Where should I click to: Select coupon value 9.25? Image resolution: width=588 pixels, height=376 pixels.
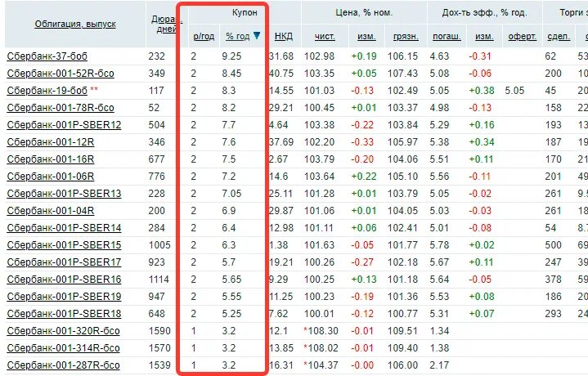click(x=231, y=56)
